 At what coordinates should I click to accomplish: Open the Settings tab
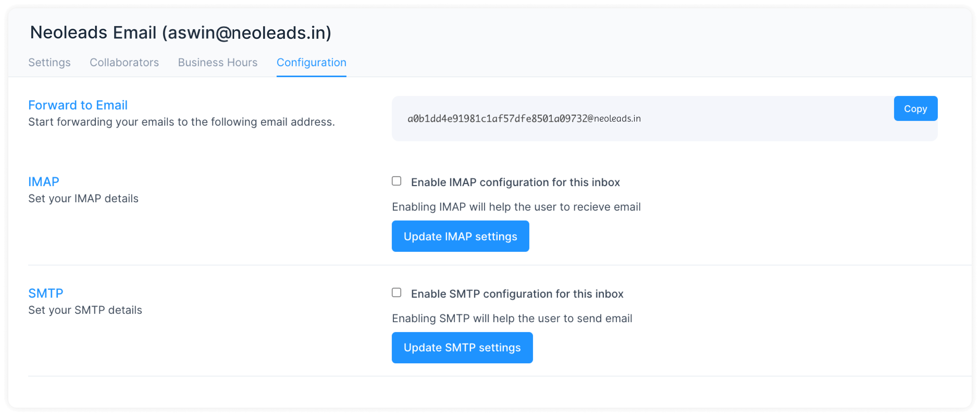coord(50,62)
